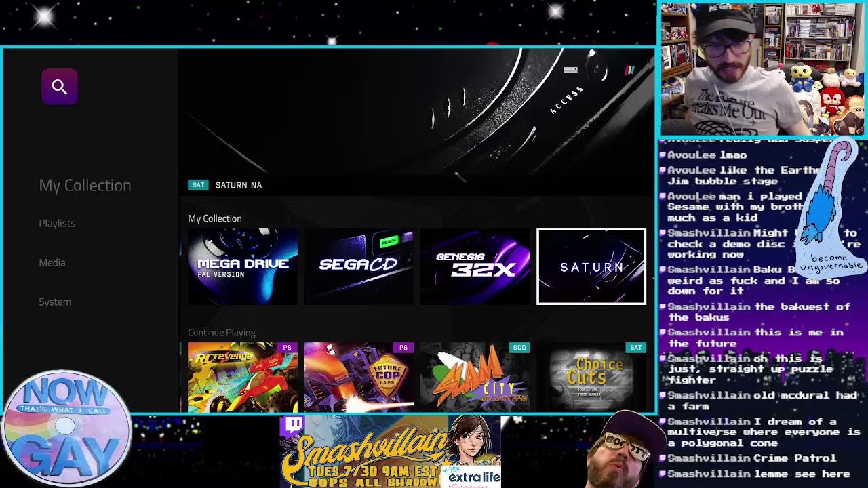Resume RC Revenge from Continue Playing
The image size is (868, 488).
coord(243,378)
